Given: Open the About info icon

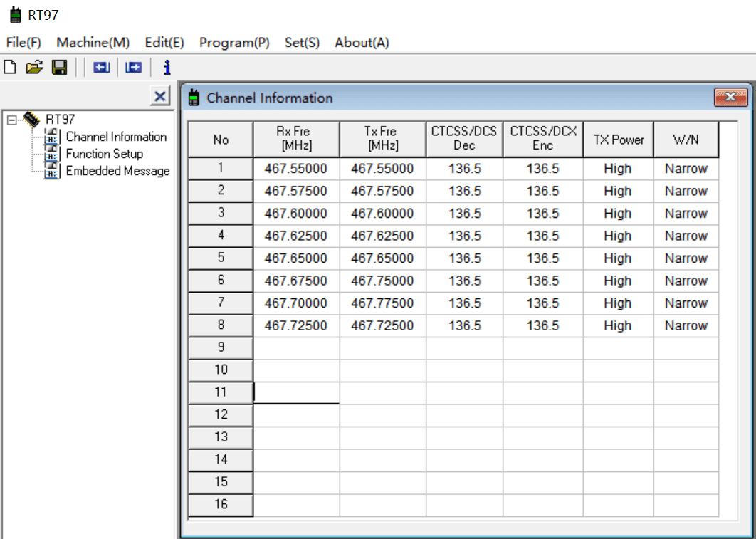Looking at the screenshot, I should (167, 68).
